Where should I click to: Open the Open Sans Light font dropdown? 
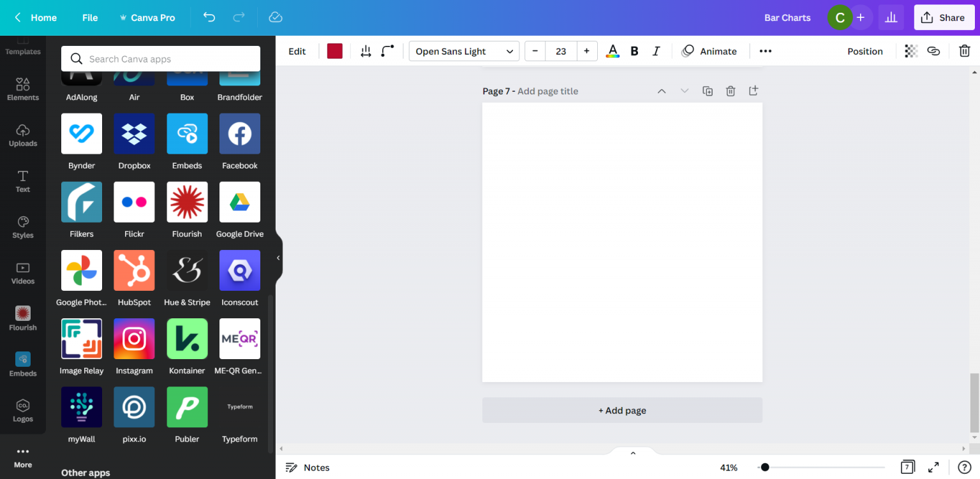point(464,50)
